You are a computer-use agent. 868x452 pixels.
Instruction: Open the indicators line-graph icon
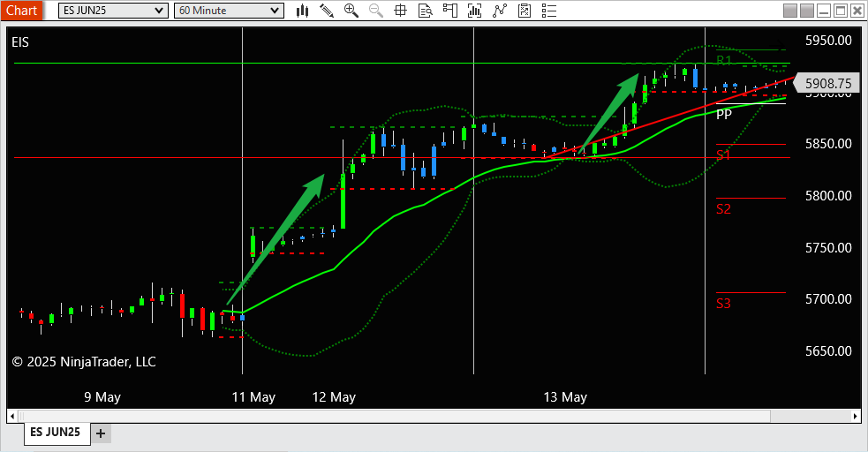pos(499,11)
